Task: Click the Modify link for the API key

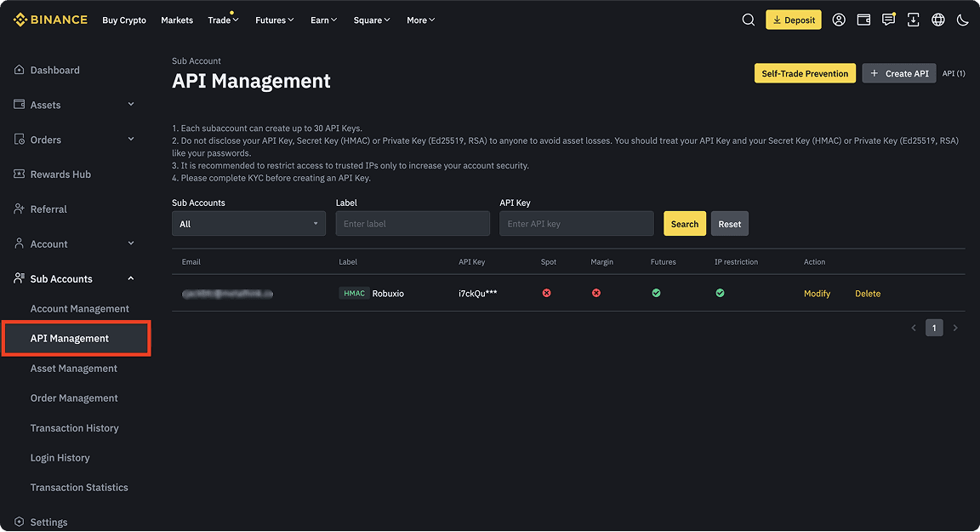Action: click(x=817, y=293)
